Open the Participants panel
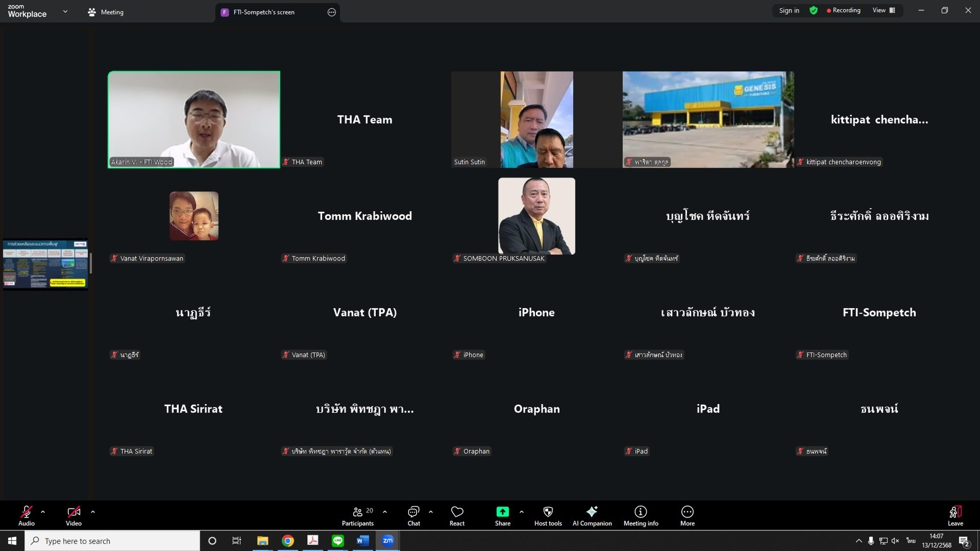This screenshot has width=980, height=551. point(357,515)
